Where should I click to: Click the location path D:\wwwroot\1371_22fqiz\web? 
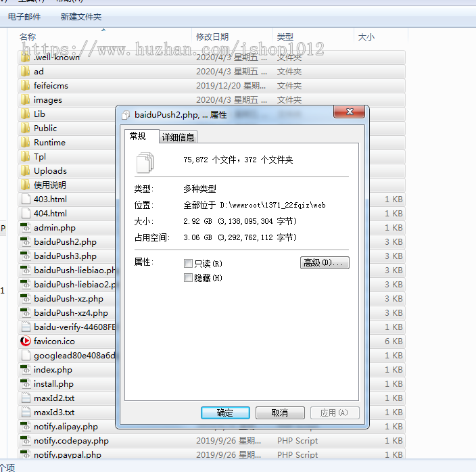(x=273, y=205)
